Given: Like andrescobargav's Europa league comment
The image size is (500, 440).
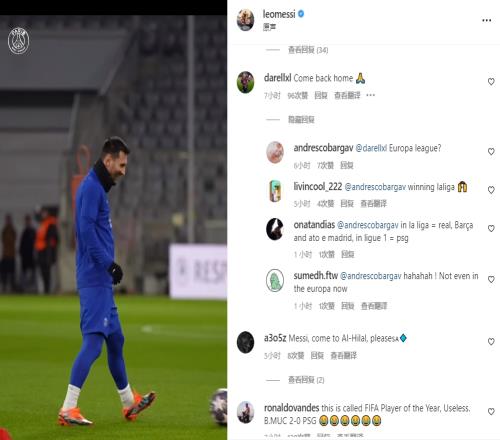Looking at the screenshot, I should [x=491, y=151].
